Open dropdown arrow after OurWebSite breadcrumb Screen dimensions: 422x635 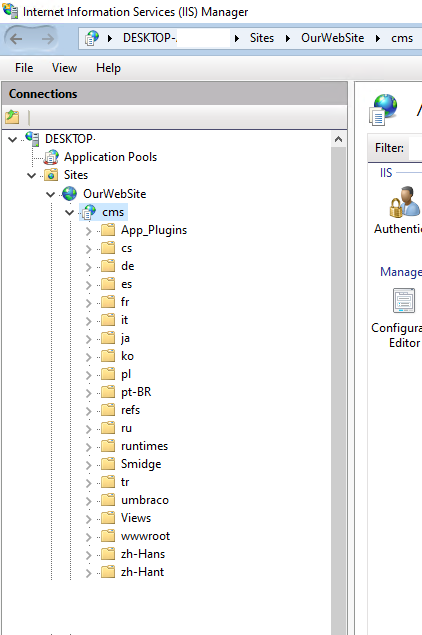tap(378, 38)
